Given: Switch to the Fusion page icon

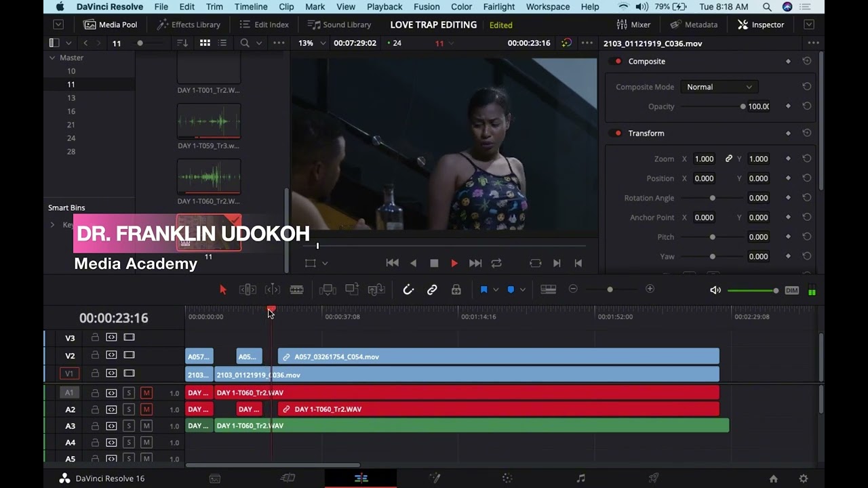Looking at the screenshot, I should click(435, 479).
